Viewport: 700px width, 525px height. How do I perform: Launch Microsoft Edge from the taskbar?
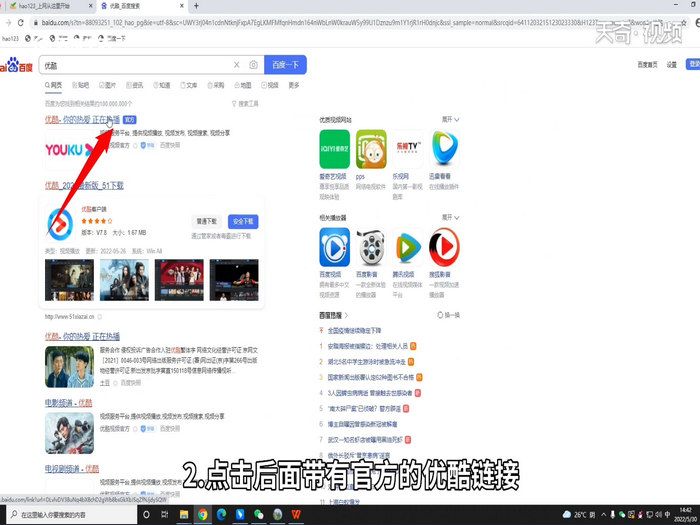221,515
